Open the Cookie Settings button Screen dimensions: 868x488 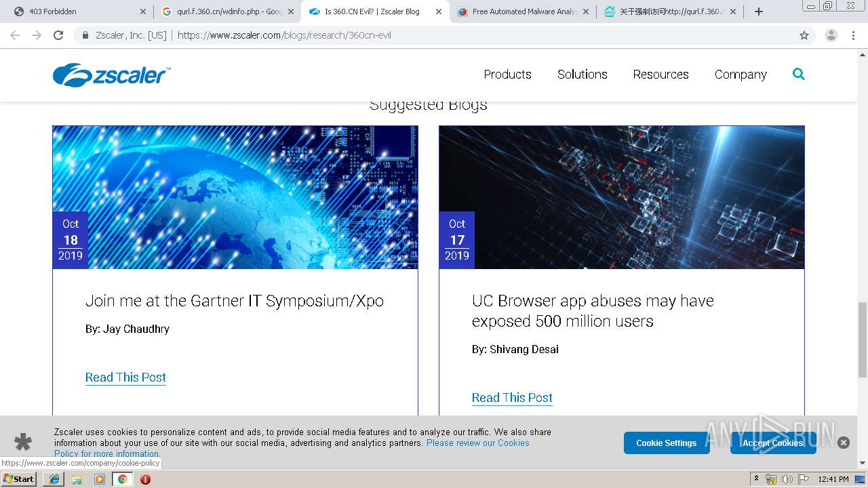pyautogui.click(x=666, y=443)
